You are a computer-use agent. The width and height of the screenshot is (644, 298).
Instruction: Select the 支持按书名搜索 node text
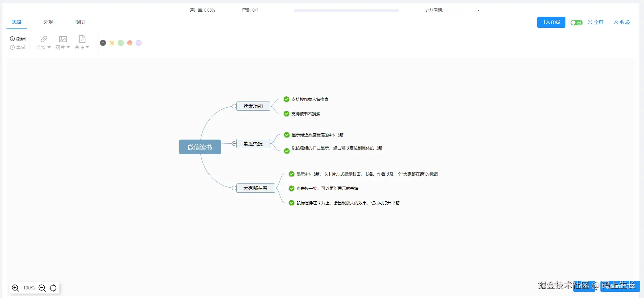tap(306, 114)
